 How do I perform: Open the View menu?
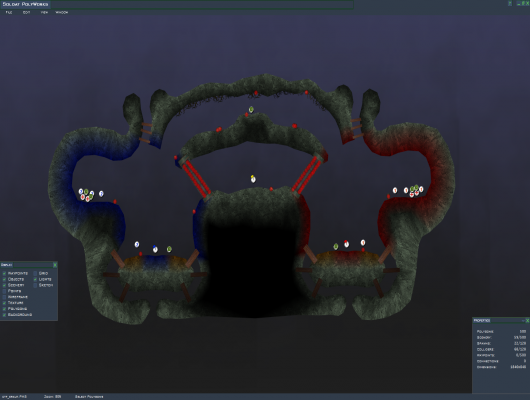(44, 13)
